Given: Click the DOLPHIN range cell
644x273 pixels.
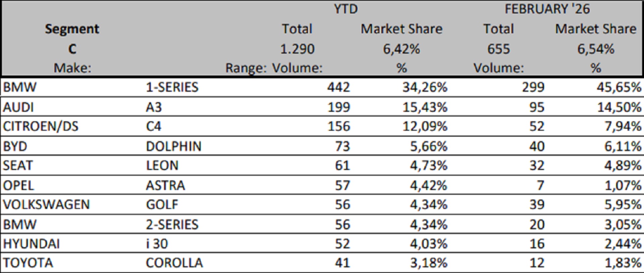Looking at the screenshot, I should (173, 146).
